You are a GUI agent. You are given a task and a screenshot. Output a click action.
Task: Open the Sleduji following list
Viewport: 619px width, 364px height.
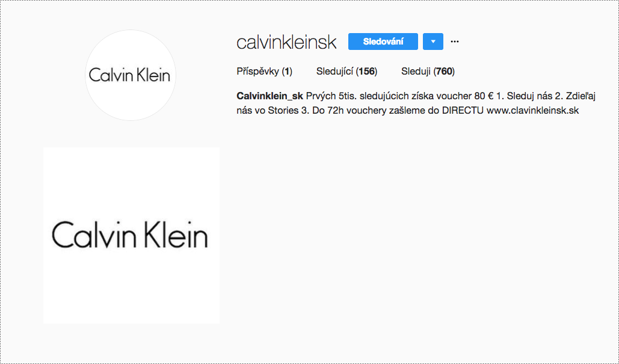point(428,72)
